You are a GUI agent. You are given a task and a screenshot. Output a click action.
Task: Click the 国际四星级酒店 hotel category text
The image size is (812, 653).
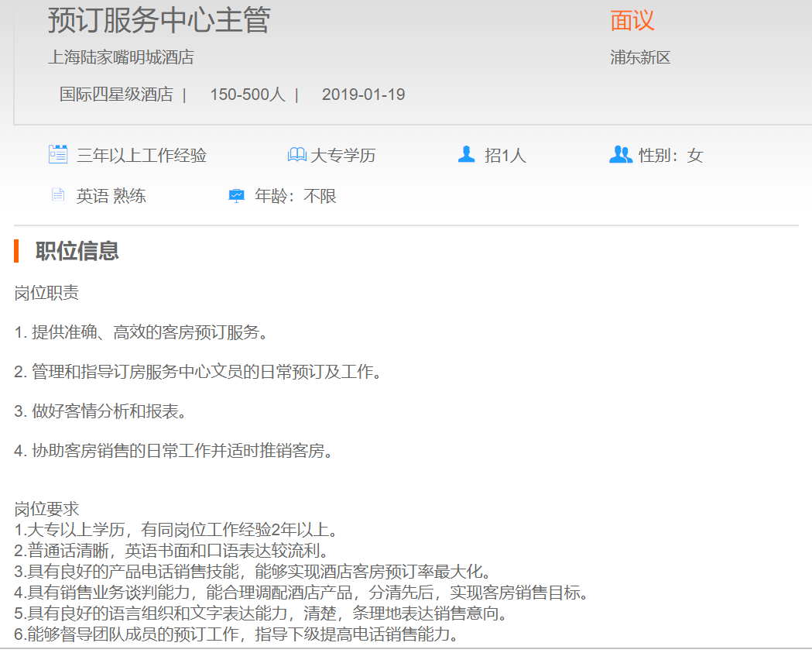tap(116, 95)
